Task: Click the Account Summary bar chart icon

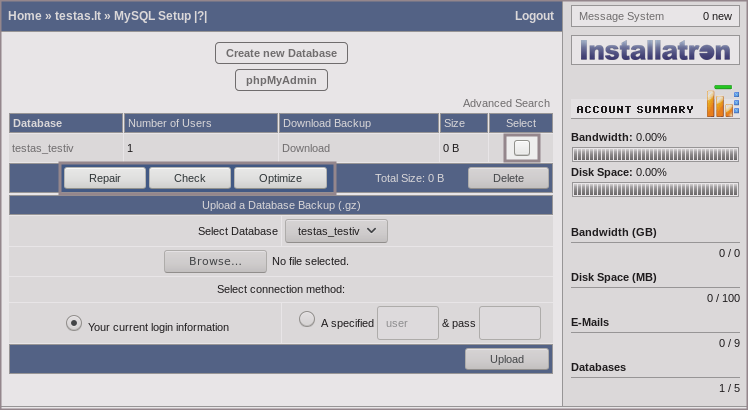Action: point(722,102)
